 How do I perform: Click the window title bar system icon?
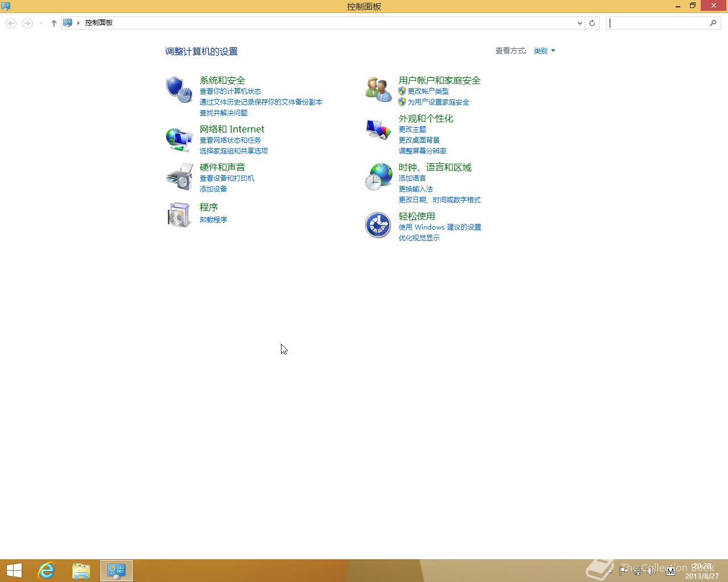click(x=6, y=6)
